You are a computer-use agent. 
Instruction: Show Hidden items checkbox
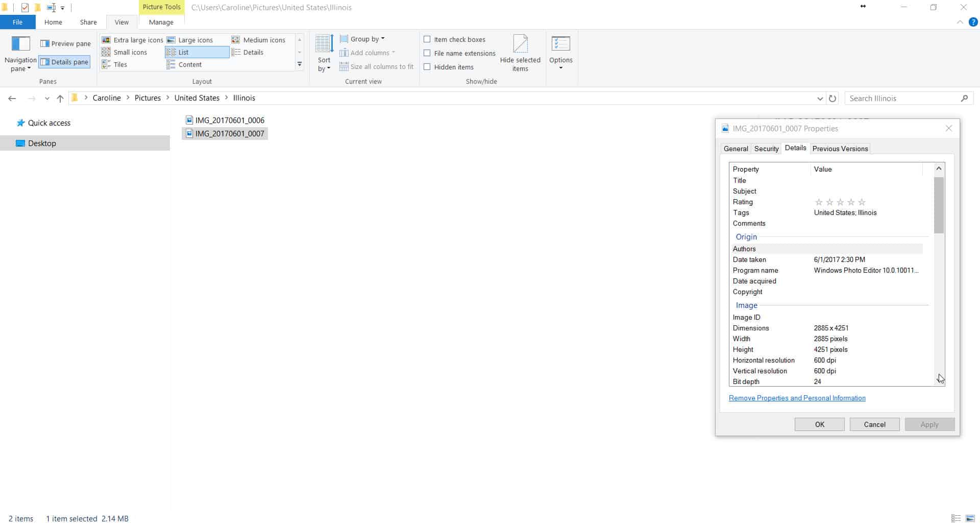(427, 67)
